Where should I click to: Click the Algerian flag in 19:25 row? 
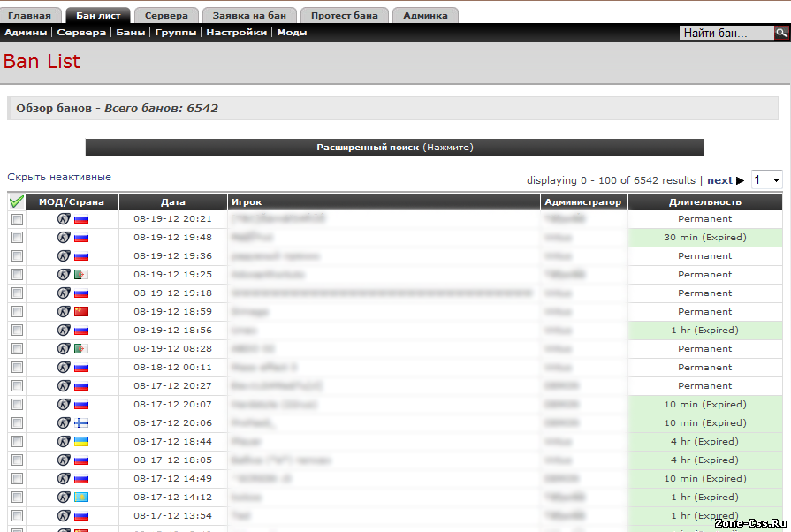click(x=81, y=275)
